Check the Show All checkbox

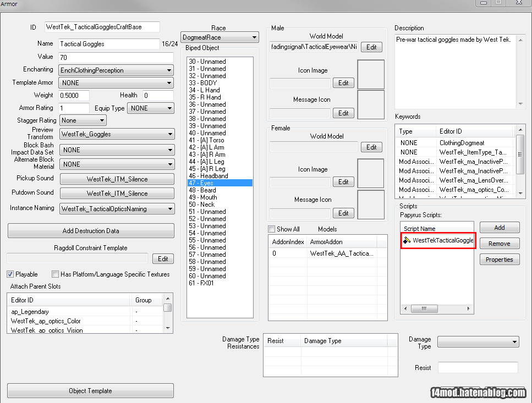coord(271,229)
